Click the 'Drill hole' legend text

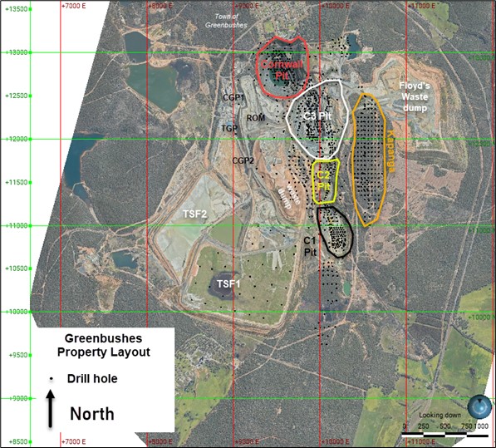tap(92, 379)
